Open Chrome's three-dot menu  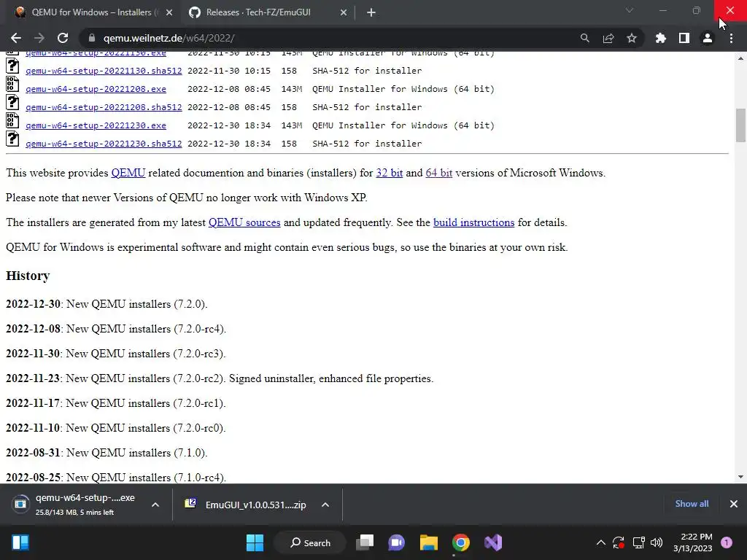(731, 38)
